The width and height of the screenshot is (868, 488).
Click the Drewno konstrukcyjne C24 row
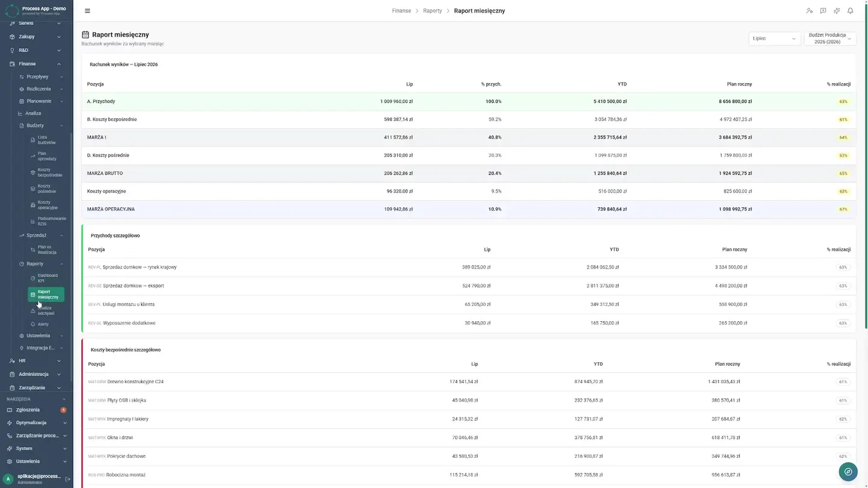coord(469,382)
